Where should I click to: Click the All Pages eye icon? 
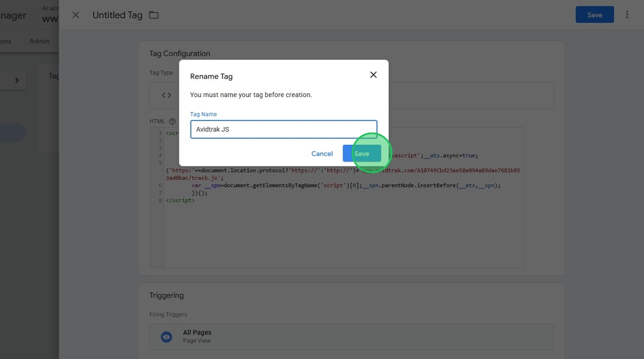pos(166,337)
